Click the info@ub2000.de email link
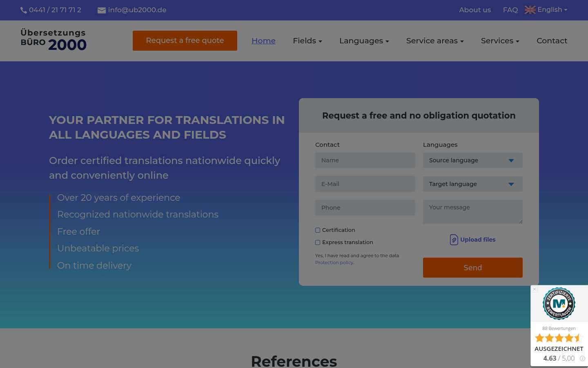 137,10
